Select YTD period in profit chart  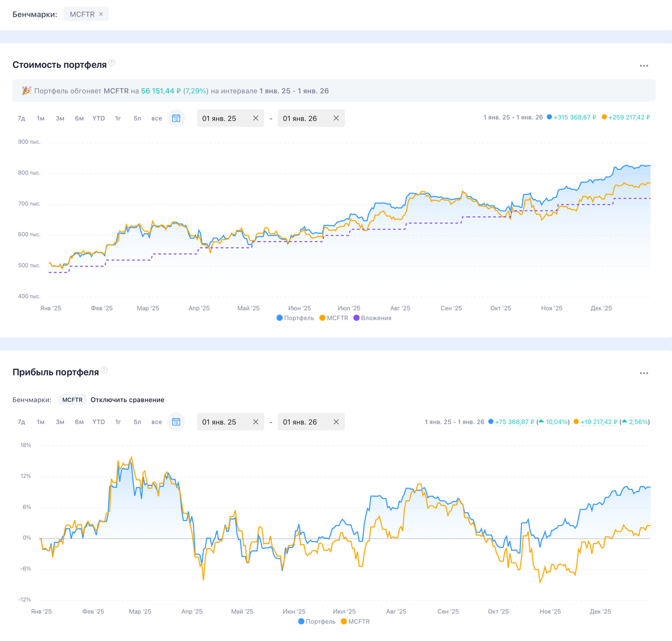(x=99, y=422)
